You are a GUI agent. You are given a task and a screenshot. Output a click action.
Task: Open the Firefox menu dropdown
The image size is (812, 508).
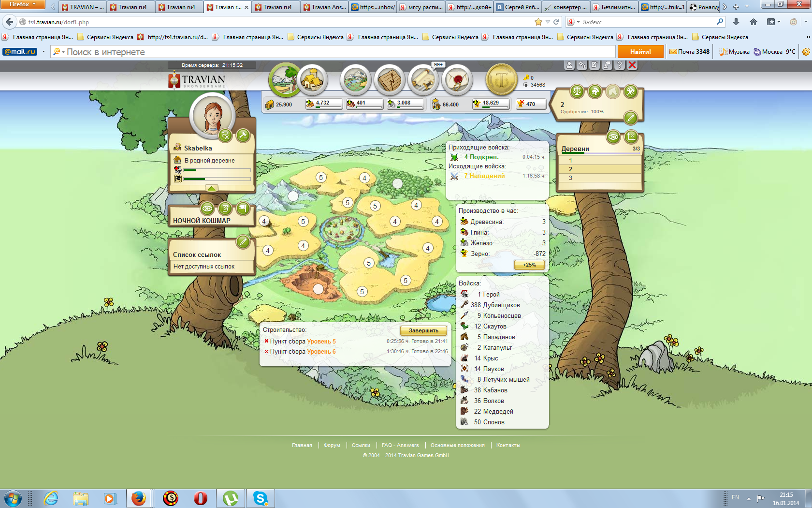click(x=23, y=4)
